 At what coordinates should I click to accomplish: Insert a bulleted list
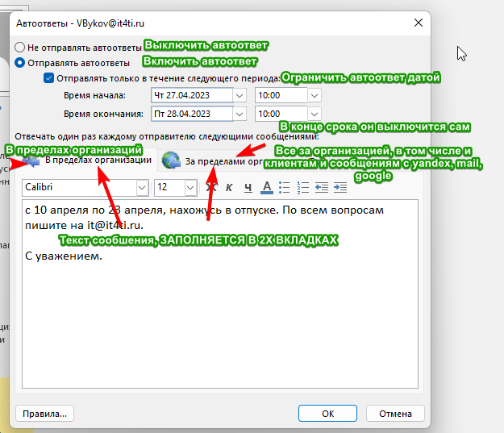pos(285,188)
